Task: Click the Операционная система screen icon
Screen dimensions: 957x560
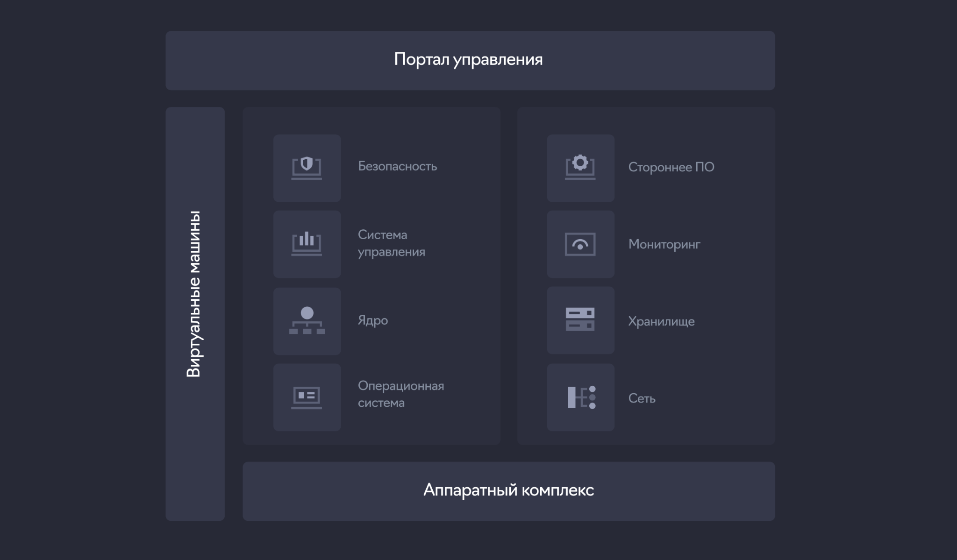Action: point(307,397)
